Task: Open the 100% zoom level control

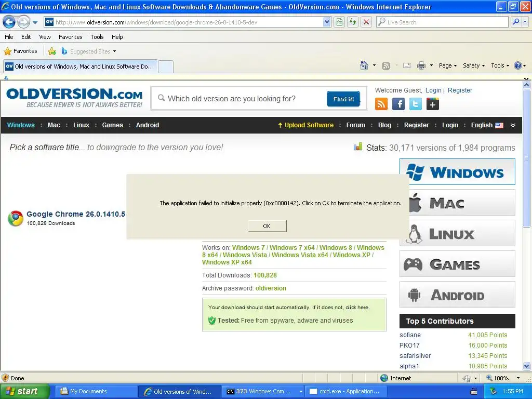Action: point(503,378)
